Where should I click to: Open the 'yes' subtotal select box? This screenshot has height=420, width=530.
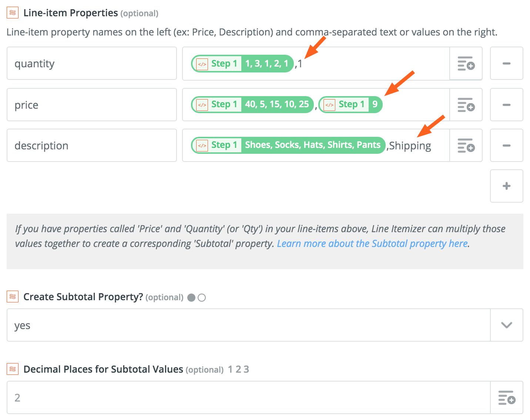pos(248,325)
